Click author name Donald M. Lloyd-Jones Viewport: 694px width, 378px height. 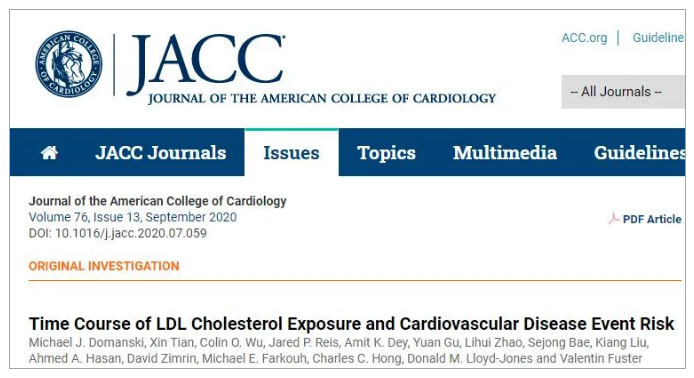(x=470, y=359)
